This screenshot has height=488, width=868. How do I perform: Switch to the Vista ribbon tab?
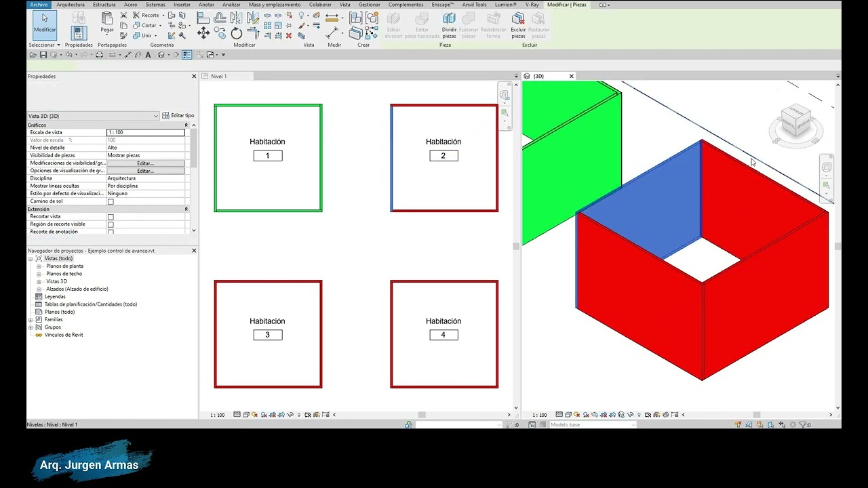click(x=345, y=4)
